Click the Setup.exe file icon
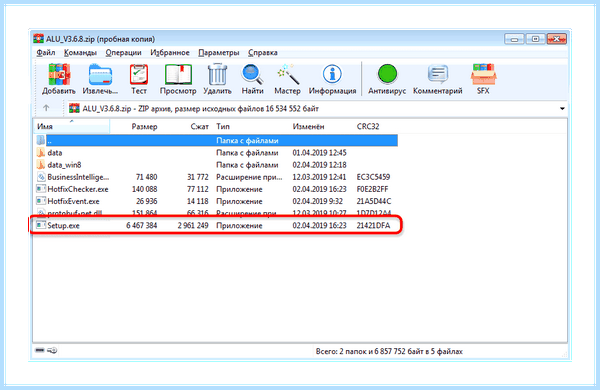The height and width of the screenshot is (390, 600). point(41,225)
